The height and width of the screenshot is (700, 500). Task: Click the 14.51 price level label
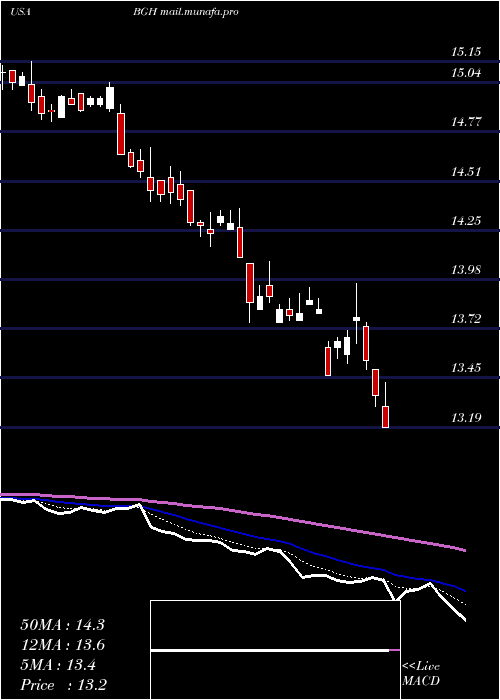click(466, 171)
